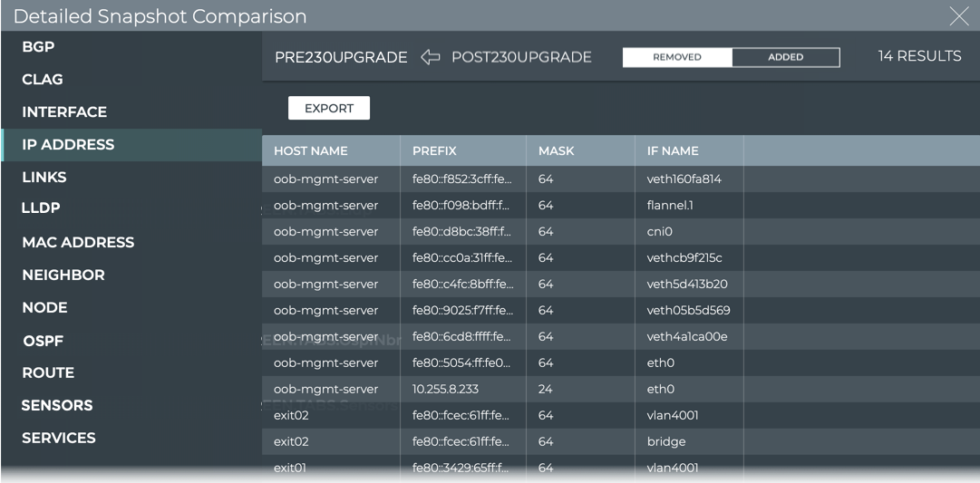
Task: Select the IP Address category
Action: click(x=68, y=144)
